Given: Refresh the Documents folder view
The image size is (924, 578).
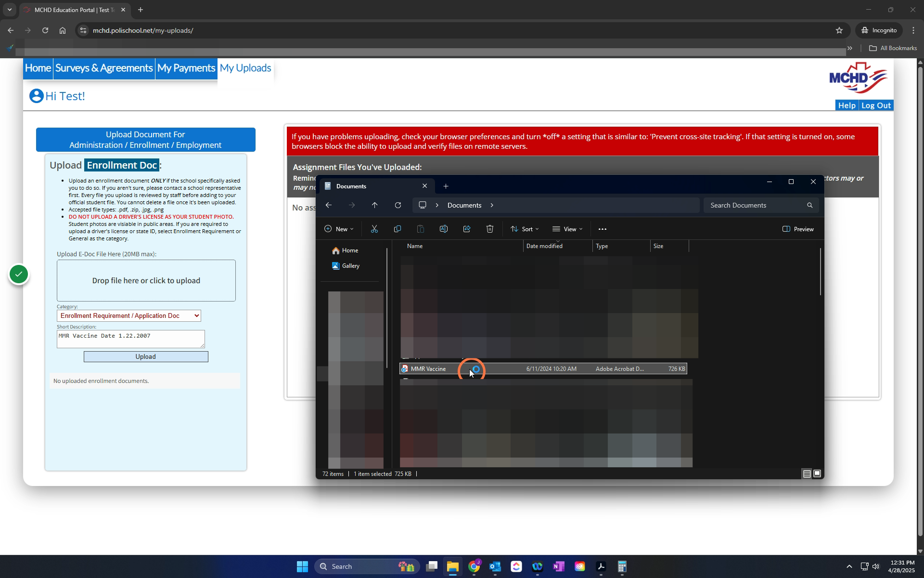Looking at the screenshot, I should [x=398, y=205].
